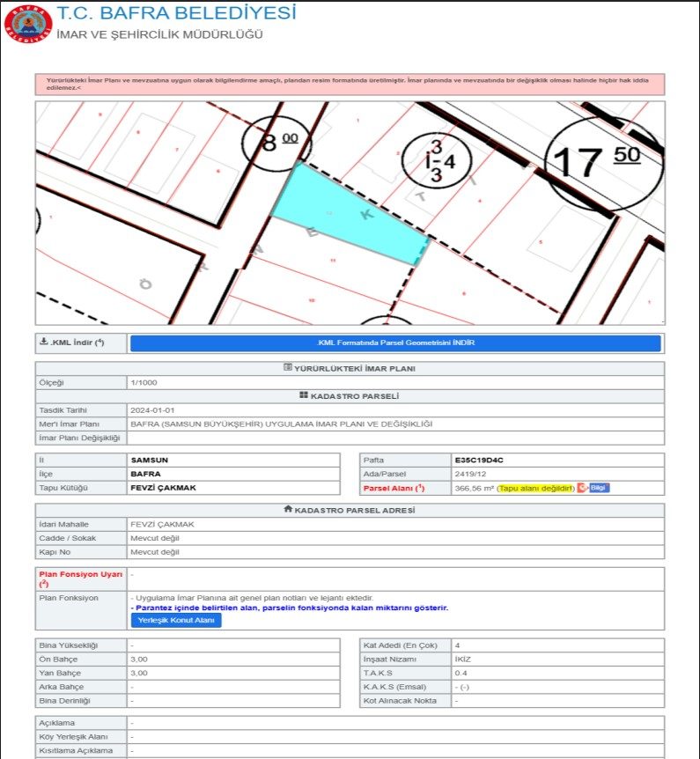The width and height of the screenshot is (700, 759).
Task: Click the Bilgi info button
Action: pyautogui.click(x=600, y=488)
